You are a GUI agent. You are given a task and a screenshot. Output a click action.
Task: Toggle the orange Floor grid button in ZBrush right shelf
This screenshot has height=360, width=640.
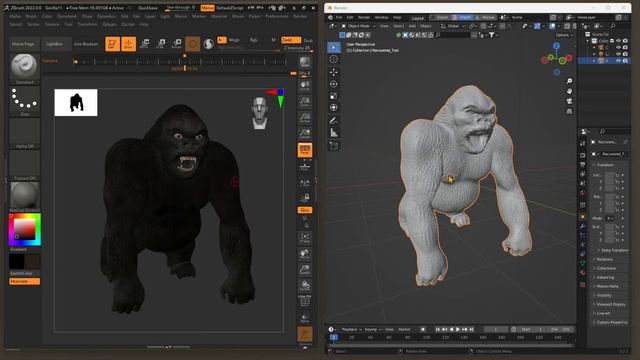coord(305,150)
